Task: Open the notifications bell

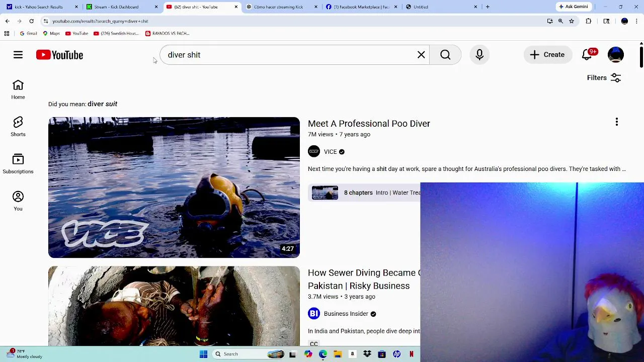Action: point(587,55)
